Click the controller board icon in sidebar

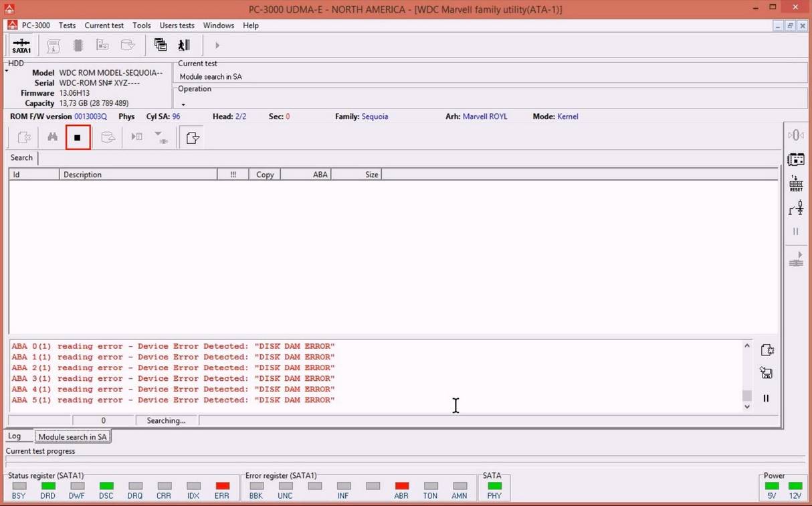tap(795, 160)
